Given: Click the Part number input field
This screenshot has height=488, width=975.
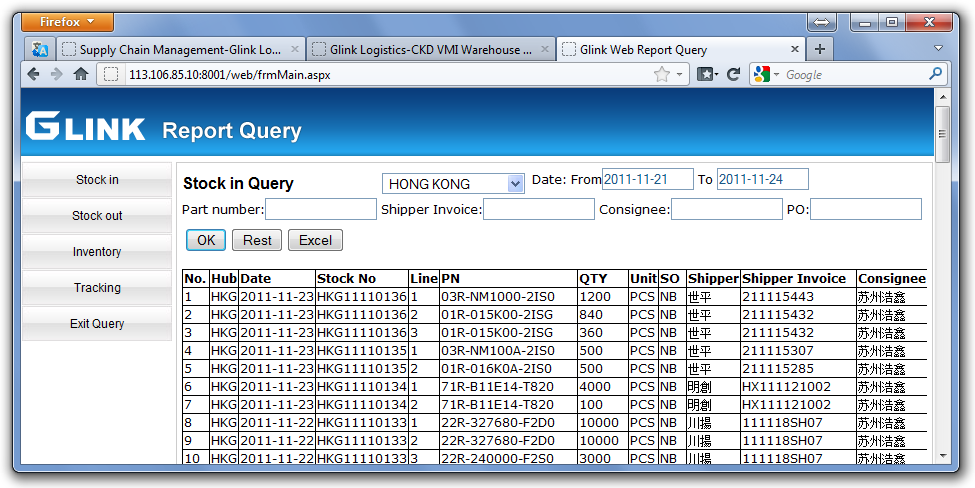Looking at the screenshot, I should click(320, 209).
